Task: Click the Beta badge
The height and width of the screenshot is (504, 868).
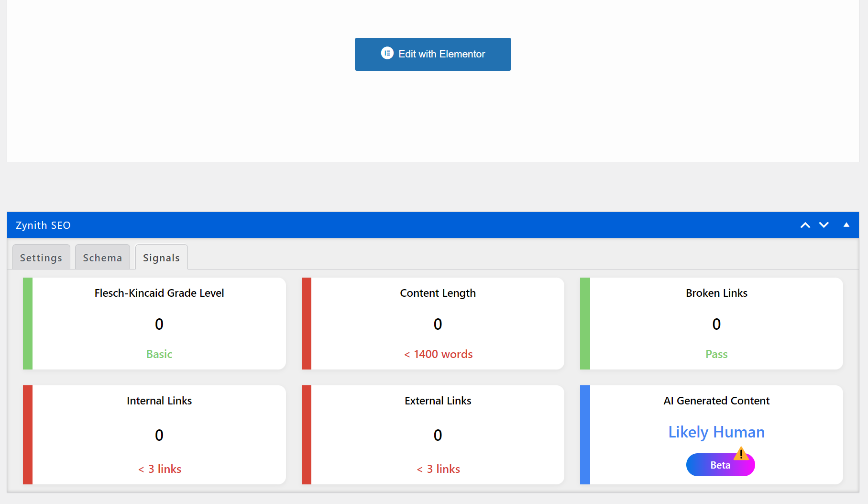Action: click(720, 465)
